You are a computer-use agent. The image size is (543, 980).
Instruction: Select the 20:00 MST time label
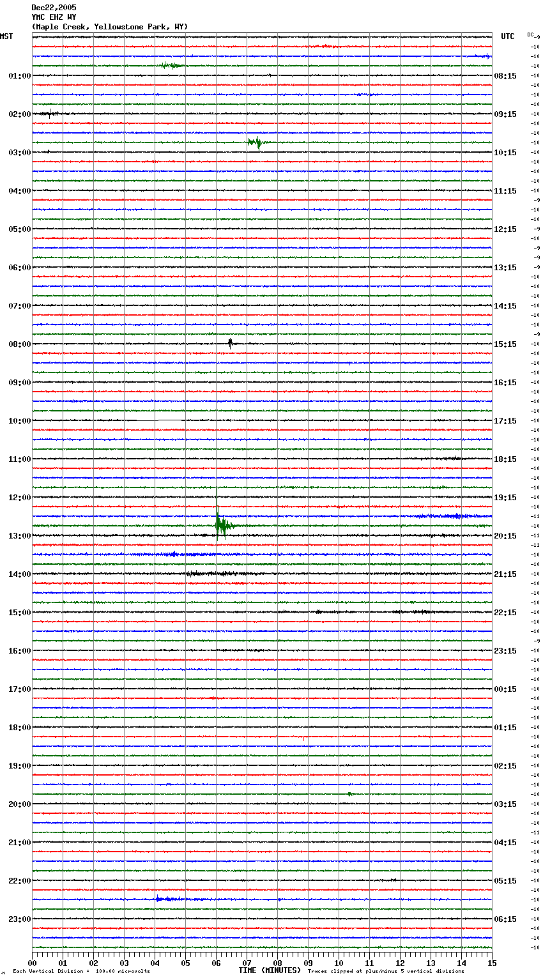point(20,804)
